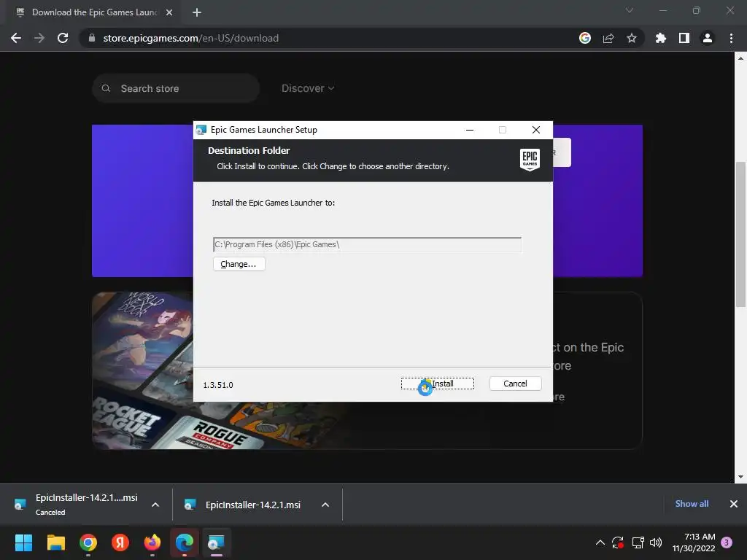Screen dimensions: 747x560
Task: Click the Epic Games logo in the setup header
Action: (530, 159)
